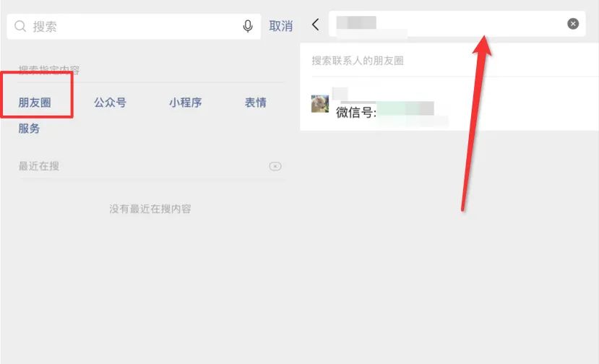Select the 公众号 search category
The height and width of the screenshot is (364, 599).
[x=110, y=103]
